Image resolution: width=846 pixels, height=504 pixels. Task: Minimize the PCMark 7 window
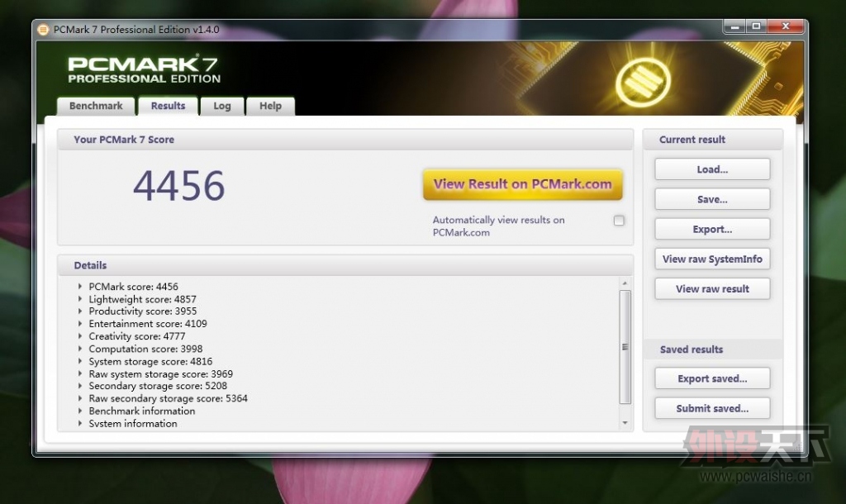pos(734,26)
